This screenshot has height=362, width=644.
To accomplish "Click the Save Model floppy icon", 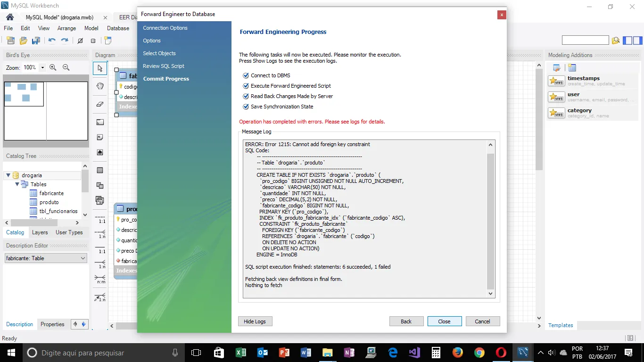I will (x=36, y=41).
